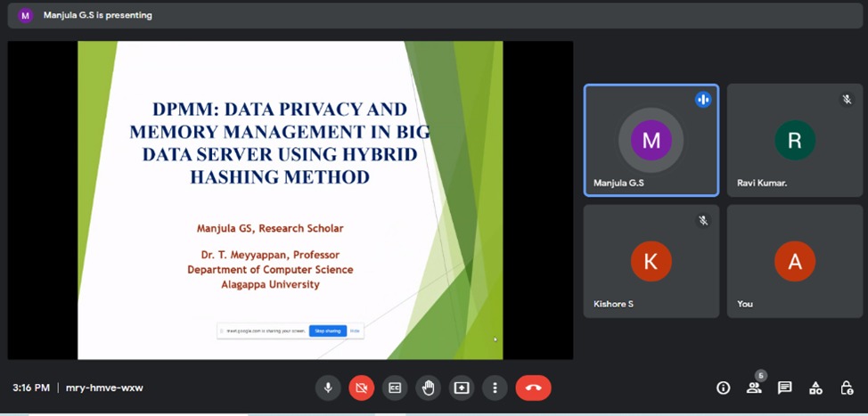Open the activities panel
Screen dimensions: 868x416
[x=815, y=387]
